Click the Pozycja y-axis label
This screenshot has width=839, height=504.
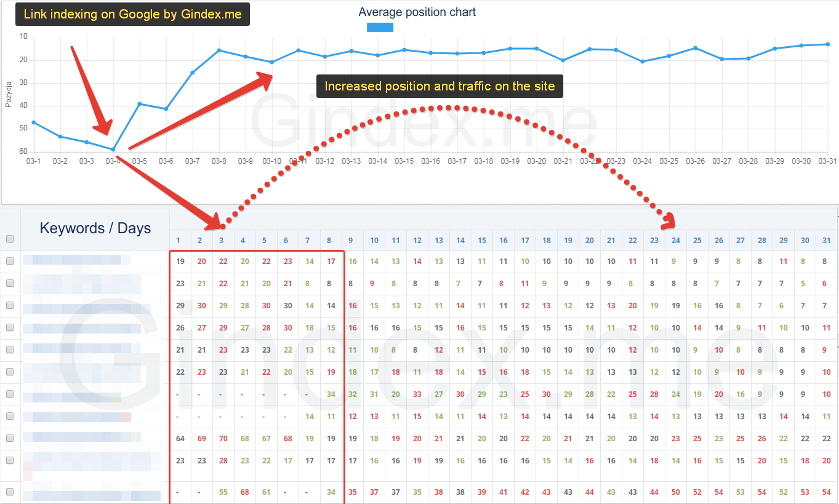[9, 94]
